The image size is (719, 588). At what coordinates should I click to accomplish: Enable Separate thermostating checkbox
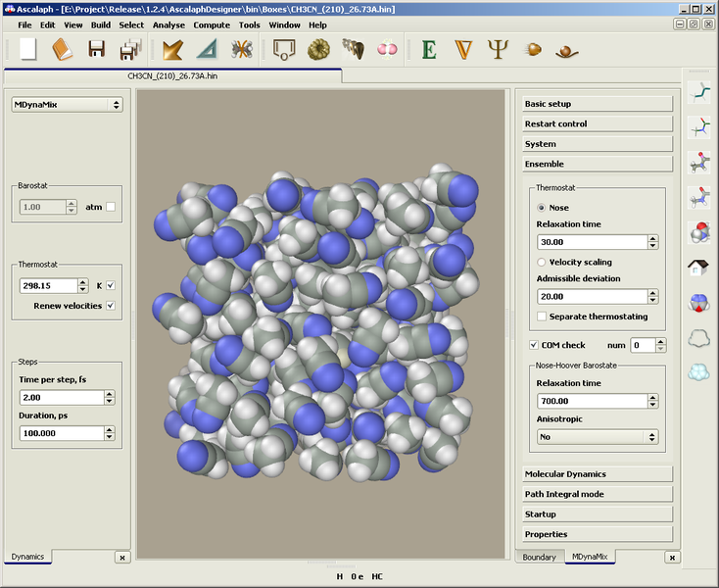click(x=543, y=317)
